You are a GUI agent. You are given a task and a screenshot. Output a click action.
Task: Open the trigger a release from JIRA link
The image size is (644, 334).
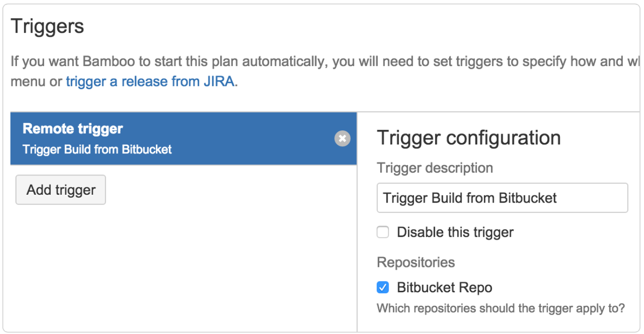pos(150,82)
